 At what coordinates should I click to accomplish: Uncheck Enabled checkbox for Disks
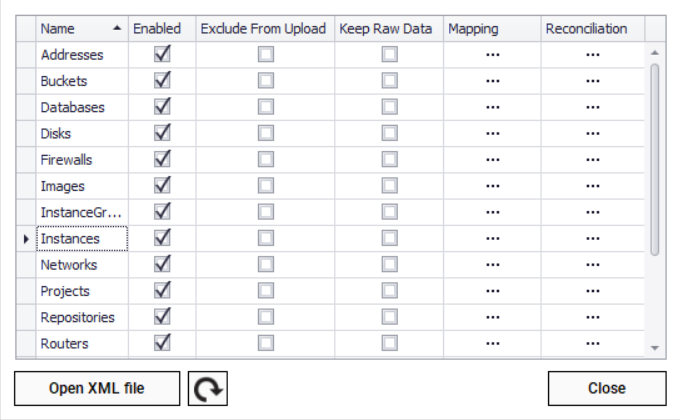point(162,133)
